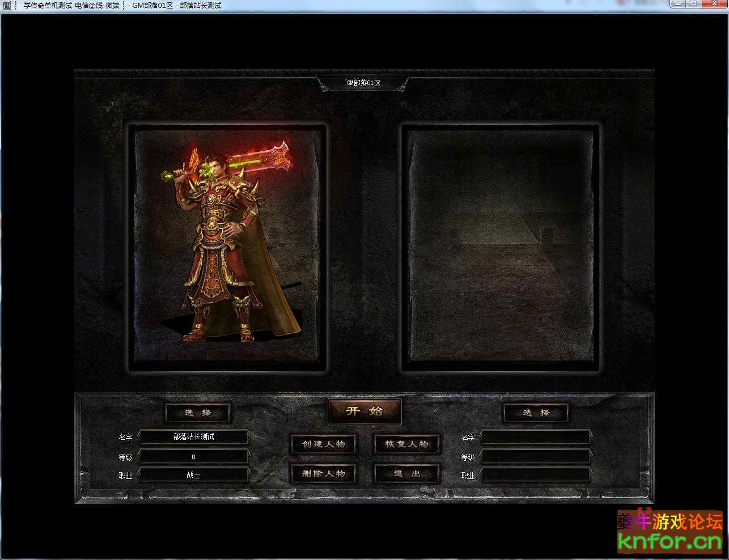Click 创建人物 to create a character
The height and width of the screenshot is (560, 729).
[324, 444]
